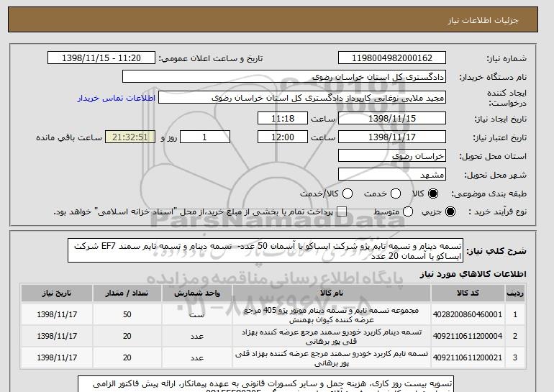The height and width of the screenshot is (392, 554).
Task: Click the اطلاعات کالاهای مورد نیاز section title
Action: (473, 274)
